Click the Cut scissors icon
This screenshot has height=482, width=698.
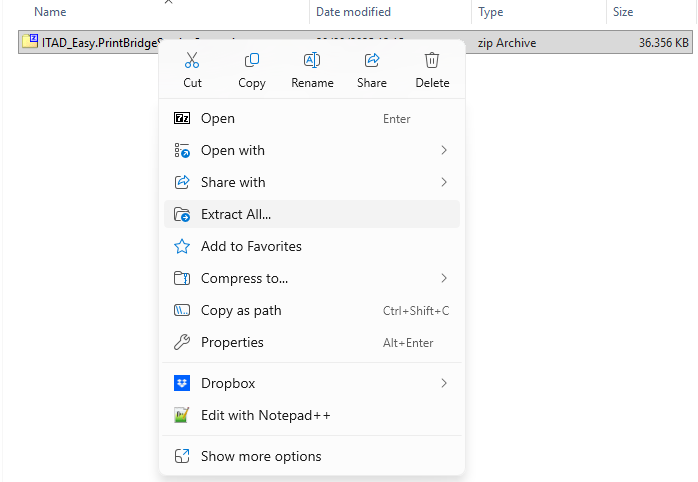(192, 61)
